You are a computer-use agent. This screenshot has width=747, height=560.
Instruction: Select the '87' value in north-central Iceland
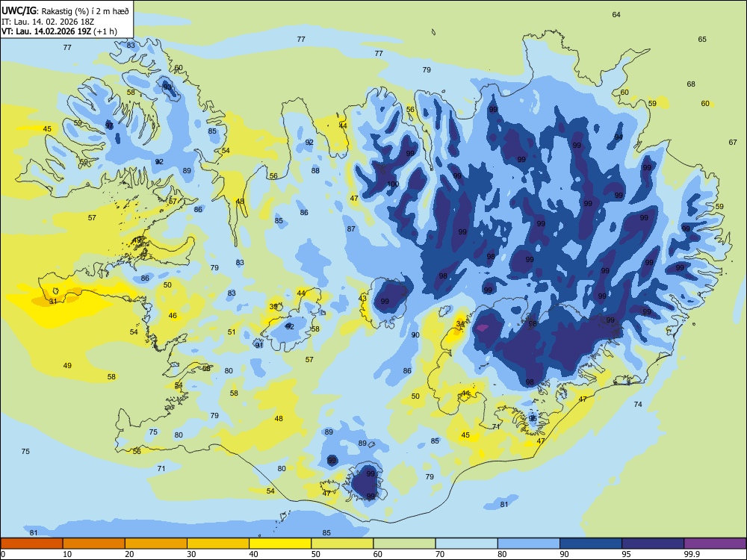coord(351,229)
